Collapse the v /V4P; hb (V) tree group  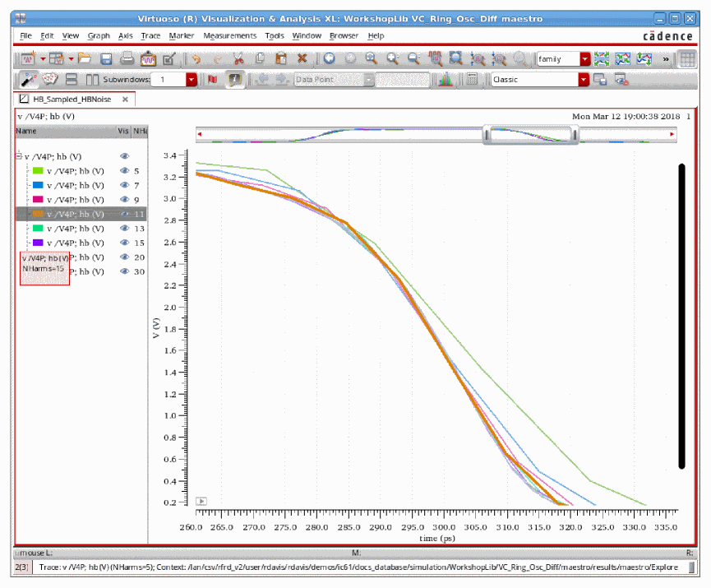pos(19,155)
